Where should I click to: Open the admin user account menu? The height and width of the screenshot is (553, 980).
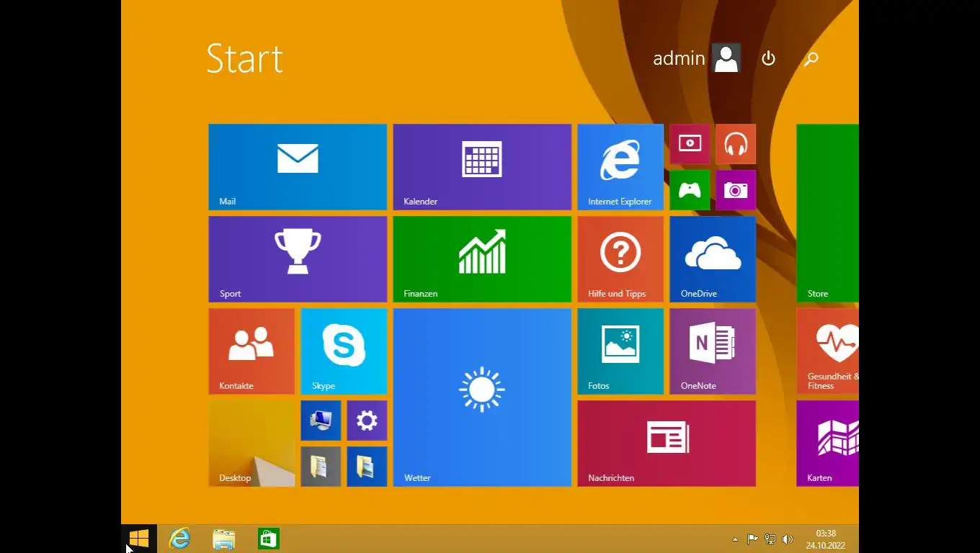pos(697,58)
